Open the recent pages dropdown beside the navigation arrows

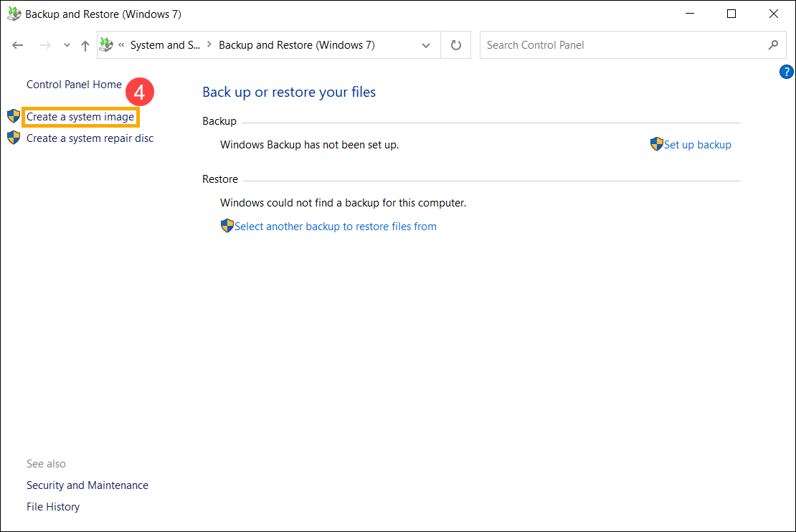tap(66, 44)
